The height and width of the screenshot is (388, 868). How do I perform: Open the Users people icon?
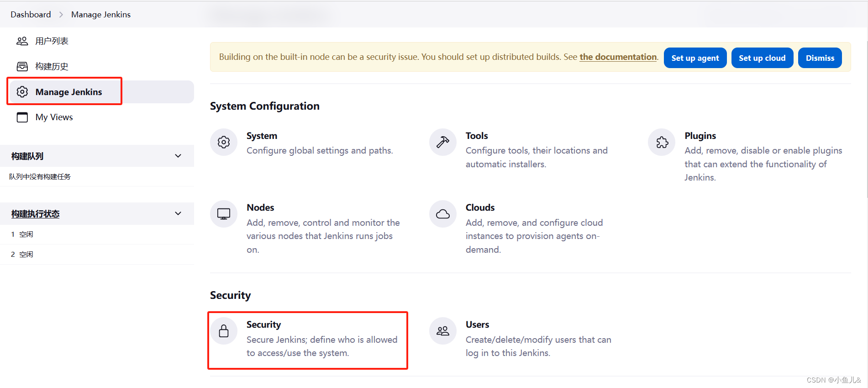click(x=443, y=331)
